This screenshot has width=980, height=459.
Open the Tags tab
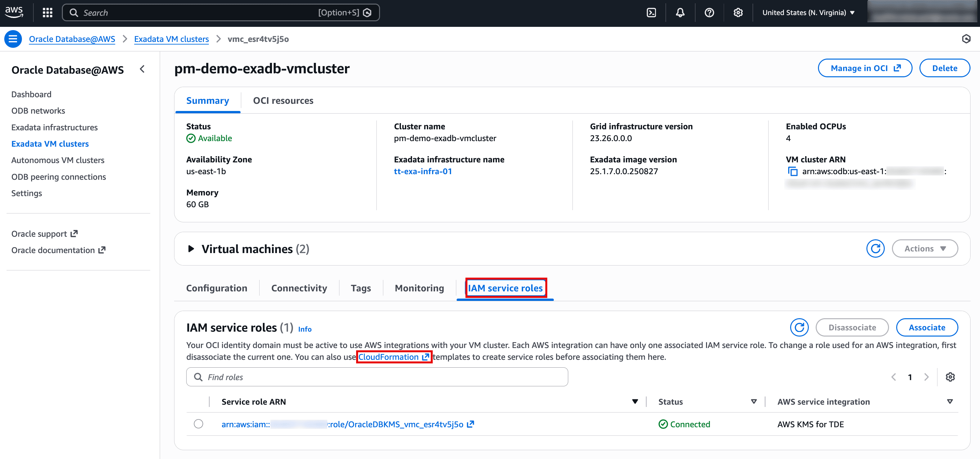[x=361, y=288]
